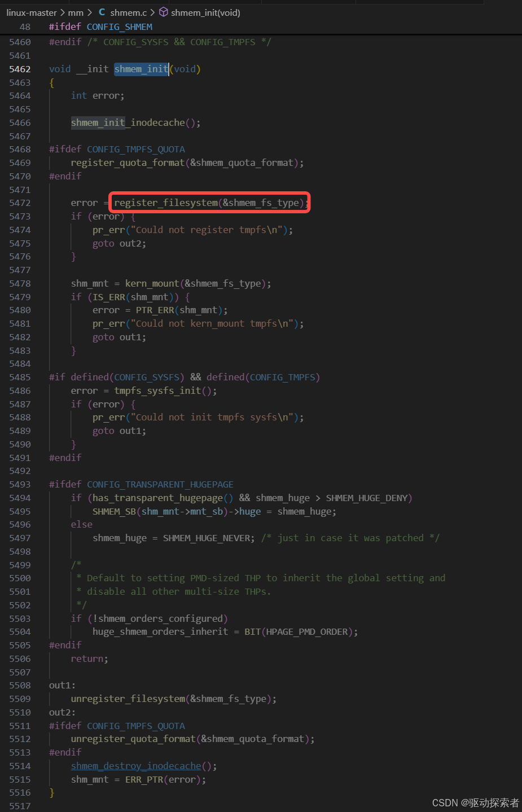Click goto out2 on line 5475
This screenshot has width=522, height=812.
(x=120, y=243)
